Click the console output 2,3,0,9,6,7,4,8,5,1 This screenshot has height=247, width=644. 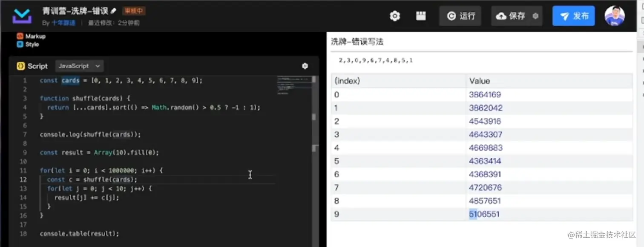tap(376, 60)
